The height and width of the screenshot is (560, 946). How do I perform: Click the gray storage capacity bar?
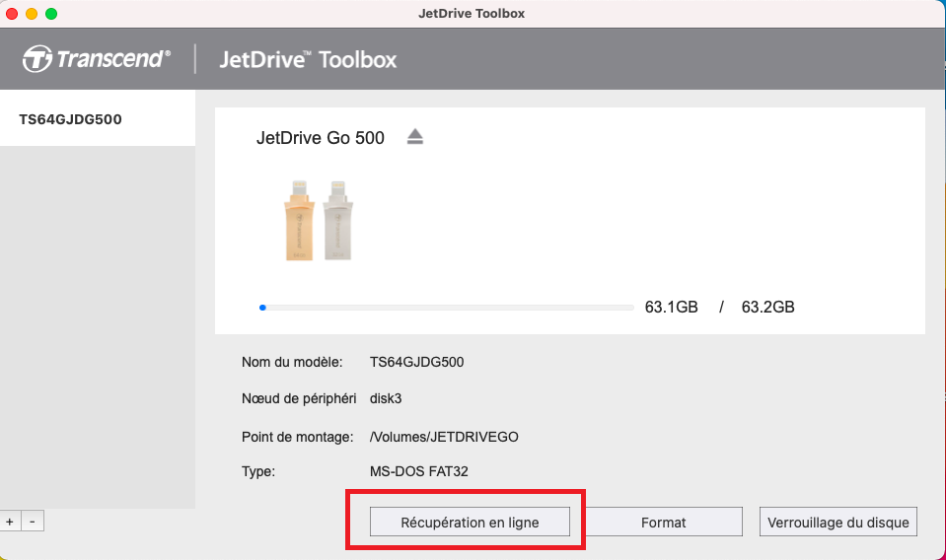[x=447, y=308]
